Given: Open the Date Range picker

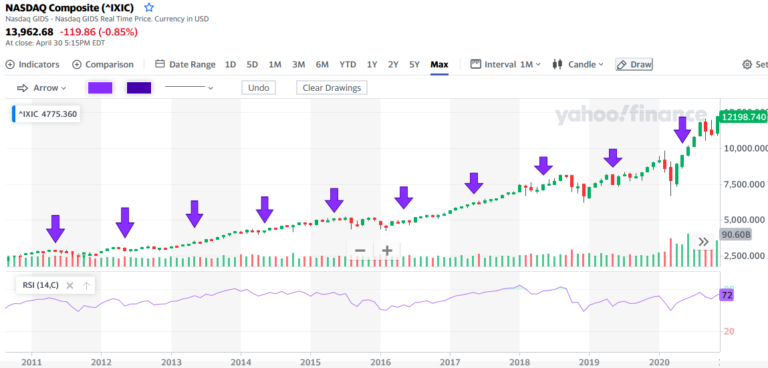Looking at the screenshot, I should 185,64.
